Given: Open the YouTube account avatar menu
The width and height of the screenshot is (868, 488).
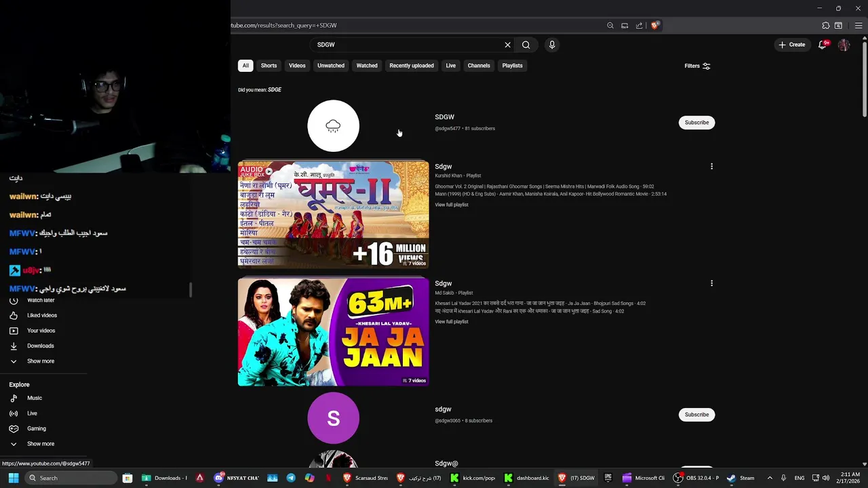Looking at the screenshot, I should coord(844,45).
